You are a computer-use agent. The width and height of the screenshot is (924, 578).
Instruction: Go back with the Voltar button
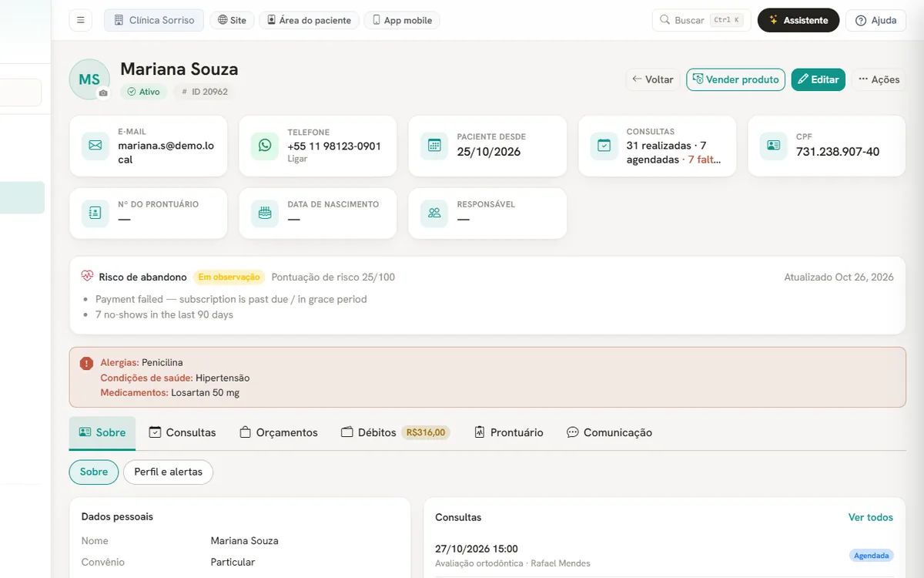[653, 79]
